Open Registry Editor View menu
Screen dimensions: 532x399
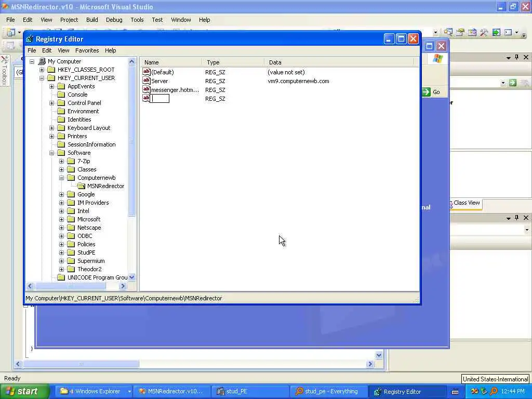(x=63, y=50)
